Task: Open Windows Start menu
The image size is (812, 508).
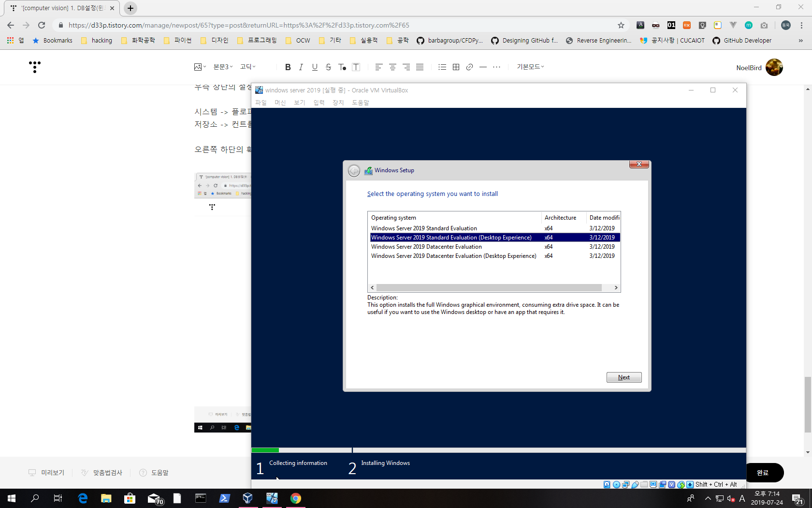Action: tap(12, 498)
